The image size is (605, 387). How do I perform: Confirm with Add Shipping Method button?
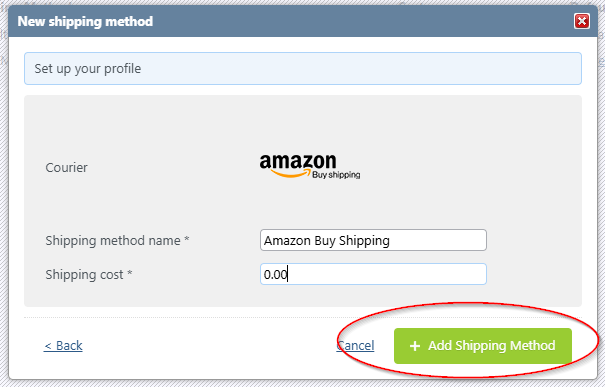point(483,346)
